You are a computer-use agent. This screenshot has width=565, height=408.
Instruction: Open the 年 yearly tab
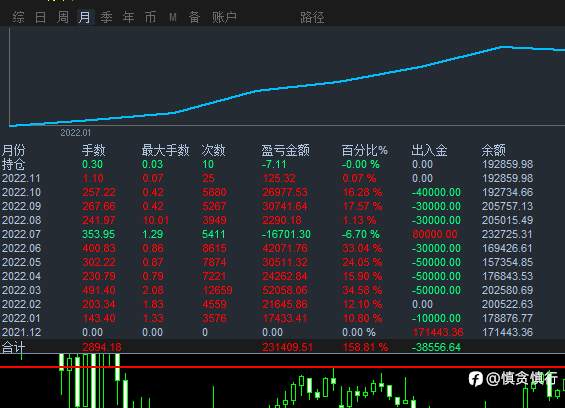click(129, 17)
